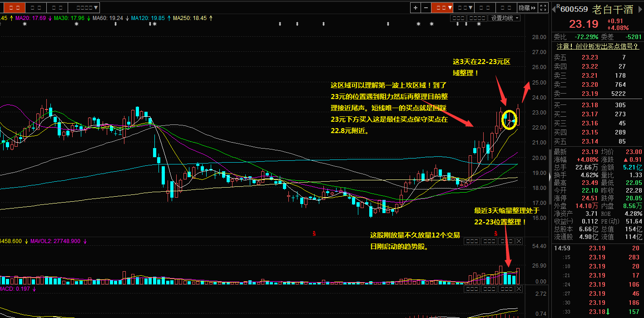Select 买一 row at 23.18

[597, 105]
